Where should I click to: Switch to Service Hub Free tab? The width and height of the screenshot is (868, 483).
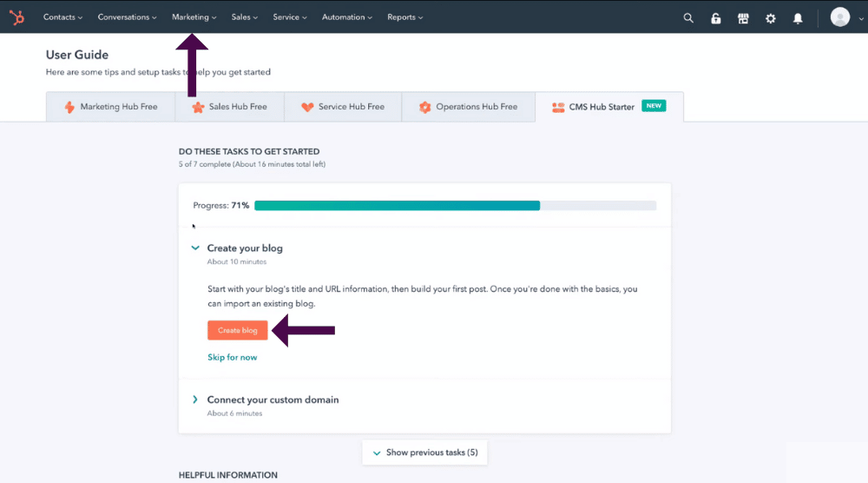click(343, 107)
